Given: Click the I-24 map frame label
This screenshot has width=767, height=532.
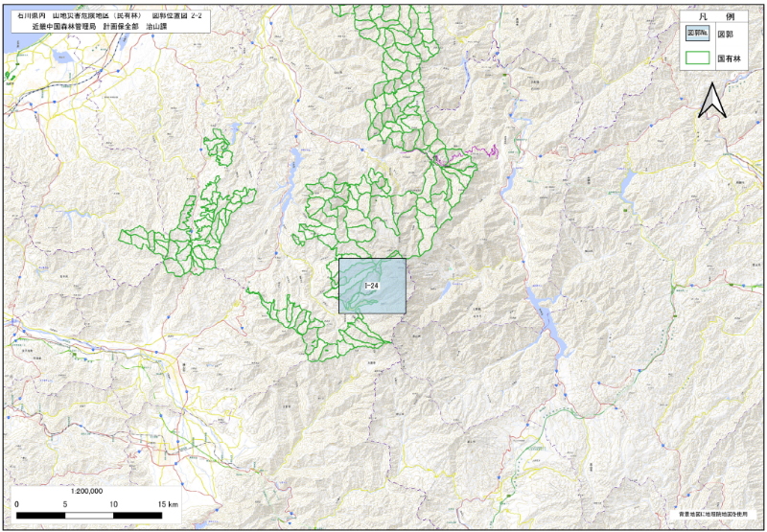Looking at the screenshot, I should click(x=373, y=285).
